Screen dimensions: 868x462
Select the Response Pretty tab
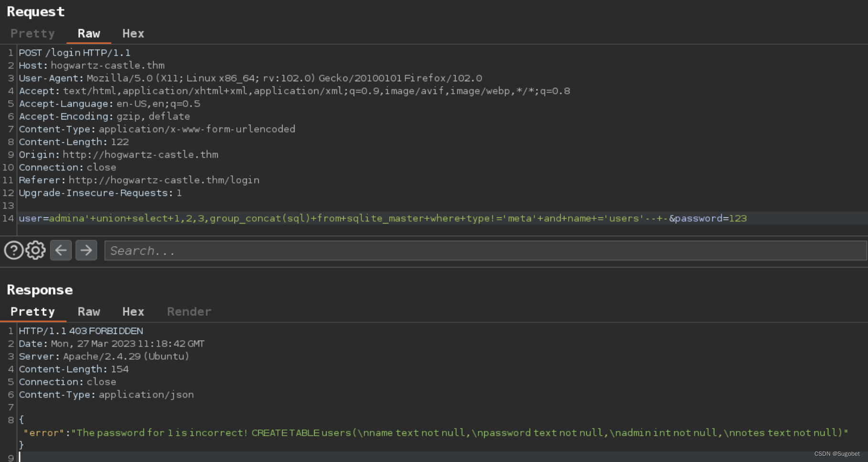32,312
